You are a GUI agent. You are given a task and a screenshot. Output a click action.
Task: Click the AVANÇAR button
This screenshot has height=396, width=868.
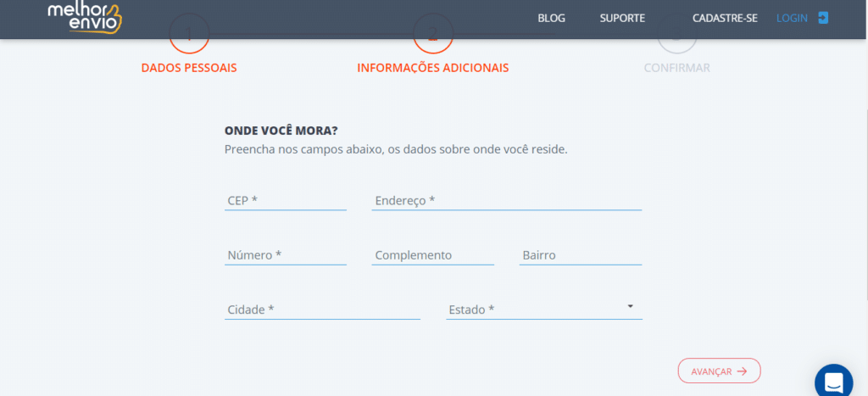719,371
